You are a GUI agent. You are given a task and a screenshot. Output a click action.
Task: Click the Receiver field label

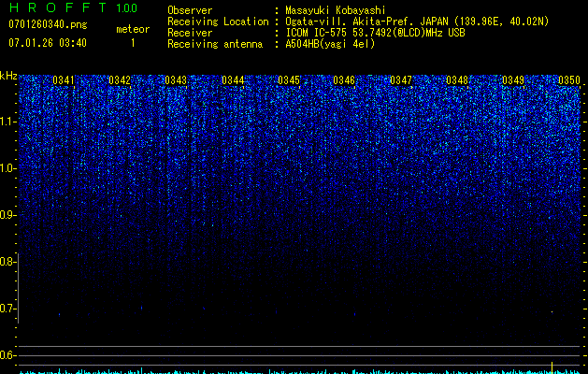coord(190,33)
